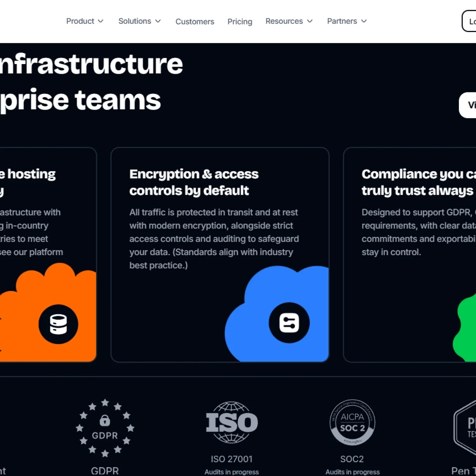
Task: Click the white button beside the section headline
Action: coord(467,105)
